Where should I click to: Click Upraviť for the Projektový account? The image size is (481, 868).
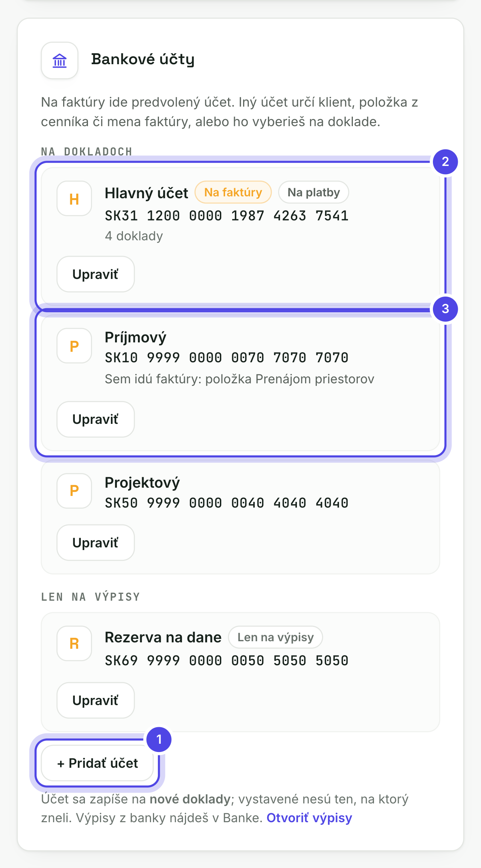(95, 542)
